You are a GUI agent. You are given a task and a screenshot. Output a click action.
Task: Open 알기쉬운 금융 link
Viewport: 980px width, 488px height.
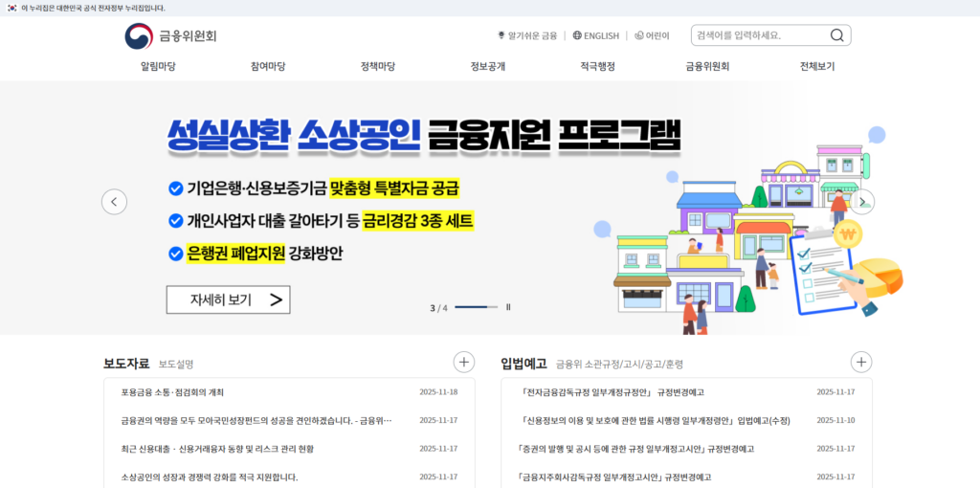point(527,35)
